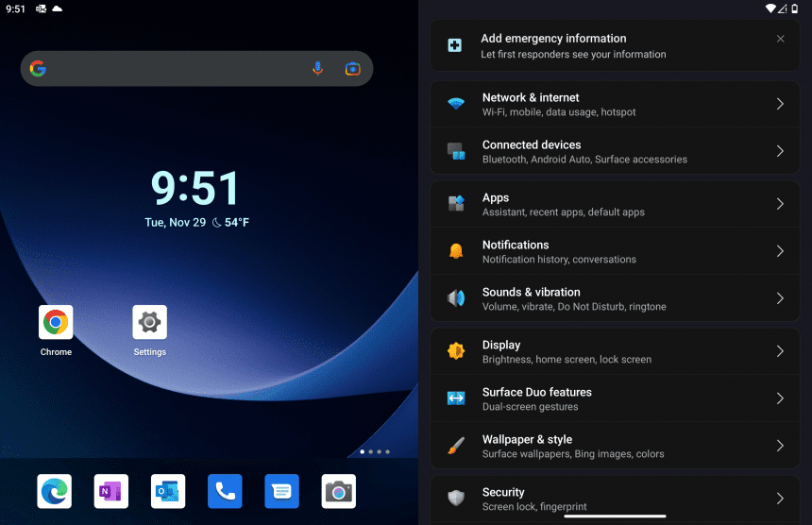Launch the Camera app in dock
Screen dimensions: 812x525
coord(339,491)
